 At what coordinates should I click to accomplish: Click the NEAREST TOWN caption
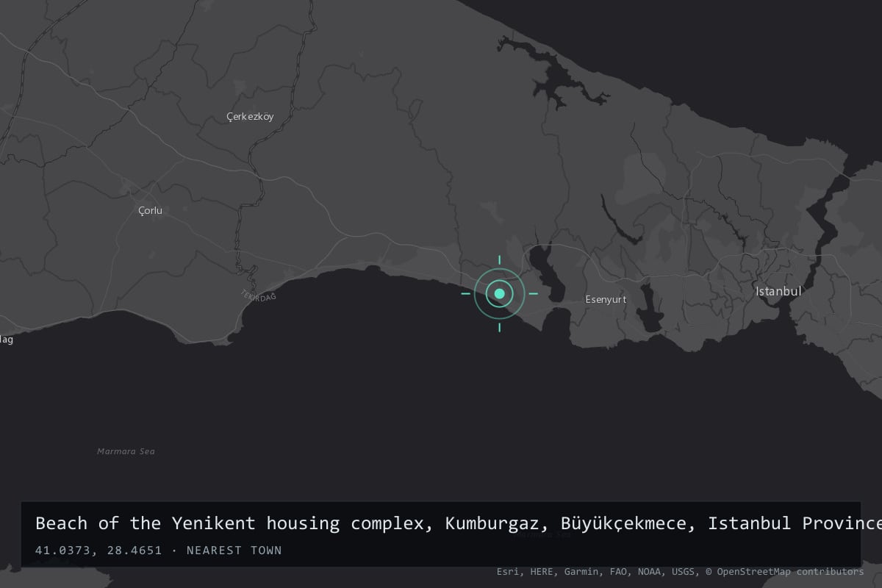(x=234, y=551)
